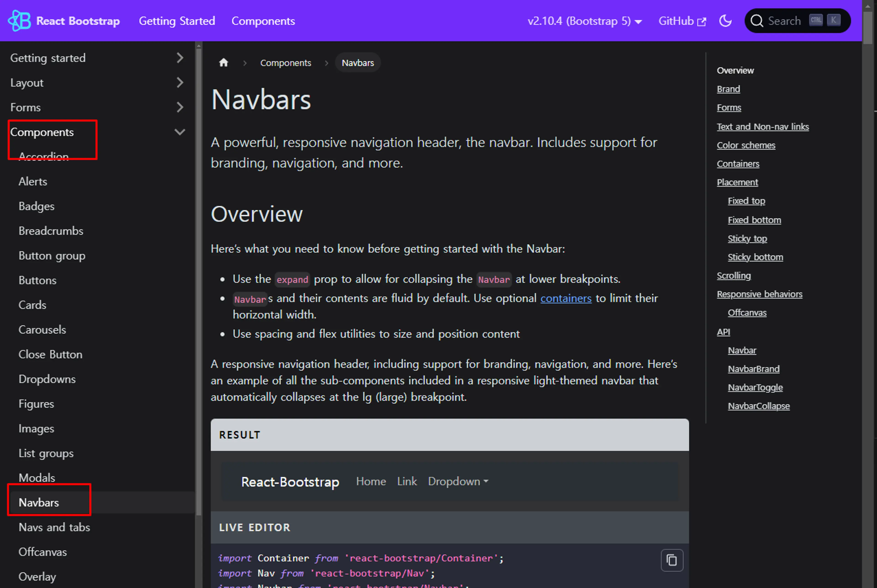Image resolution: width=877 pixels, height=588 pixels.
Task: Jump to Text and Non-nav links
Action: click(763, 127)
